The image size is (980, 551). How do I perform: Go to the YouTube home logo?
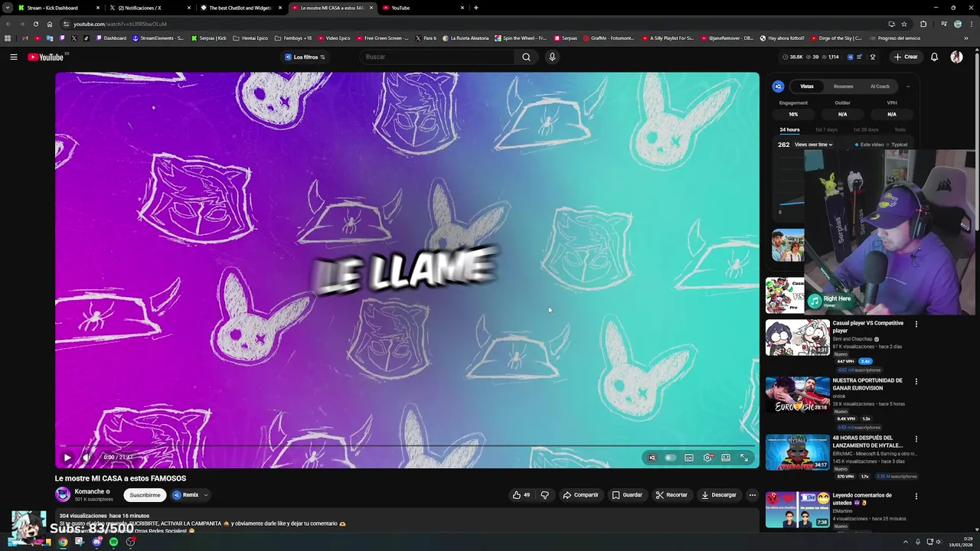pos(46,57)
